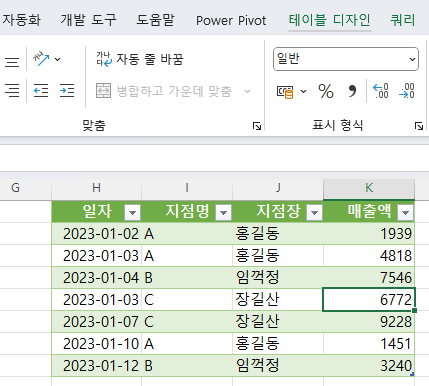Select date cell 2023-01-07
This screenshot has height=386, width=429.
click(97, 322)
